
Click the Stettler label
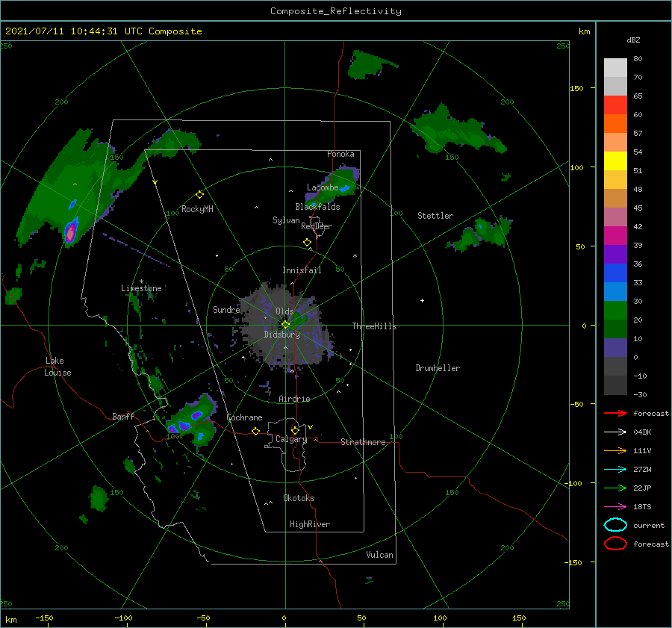[x=435, y=216]
